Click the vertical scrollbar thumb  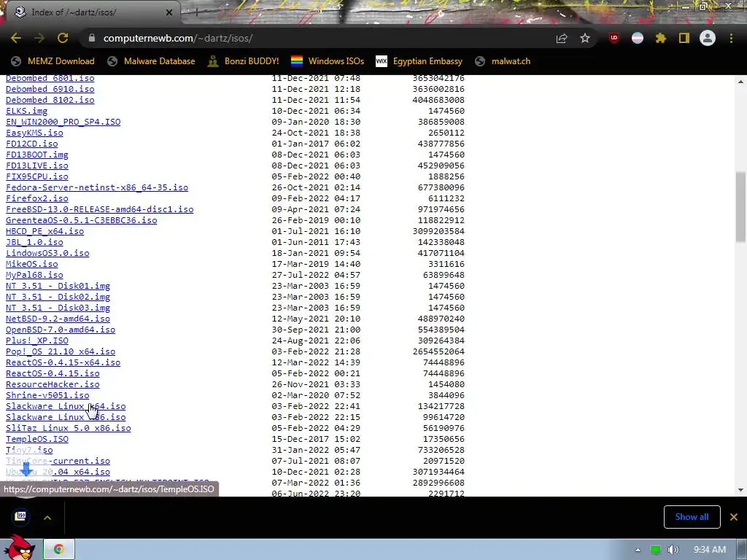740,207
